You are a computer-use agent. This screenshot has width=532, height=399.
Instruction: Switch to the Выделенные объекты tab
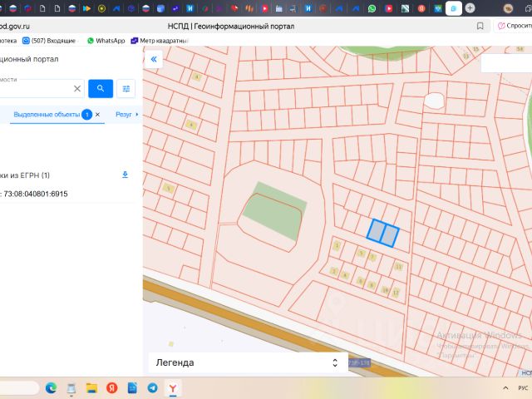pos(47,115)
